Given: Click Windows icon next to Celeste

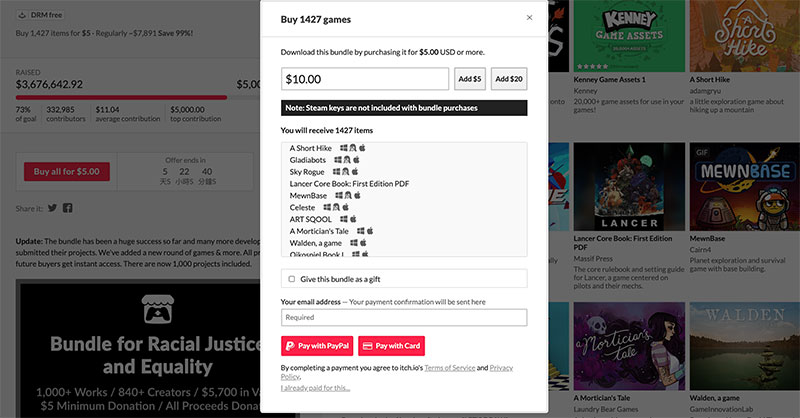Looking at the screenshot, I should click(327, 207).
